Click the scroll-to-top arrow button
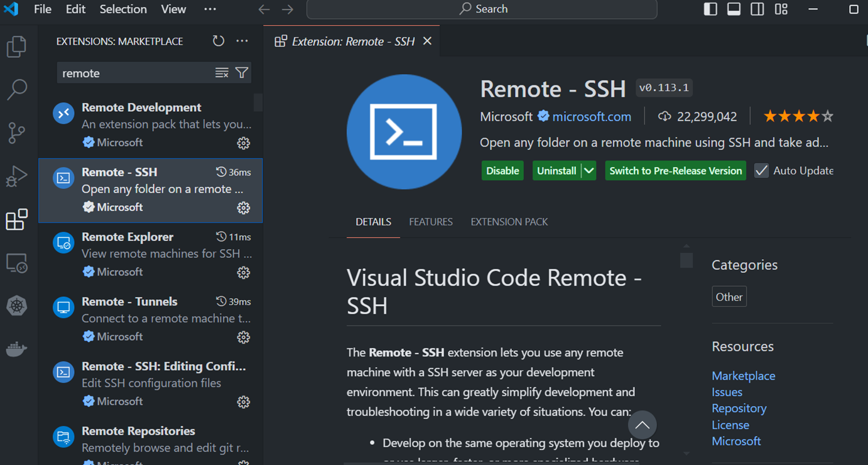The height and width of the screenshot is (465, 868). pyautogui.click(x=642, y=425)
